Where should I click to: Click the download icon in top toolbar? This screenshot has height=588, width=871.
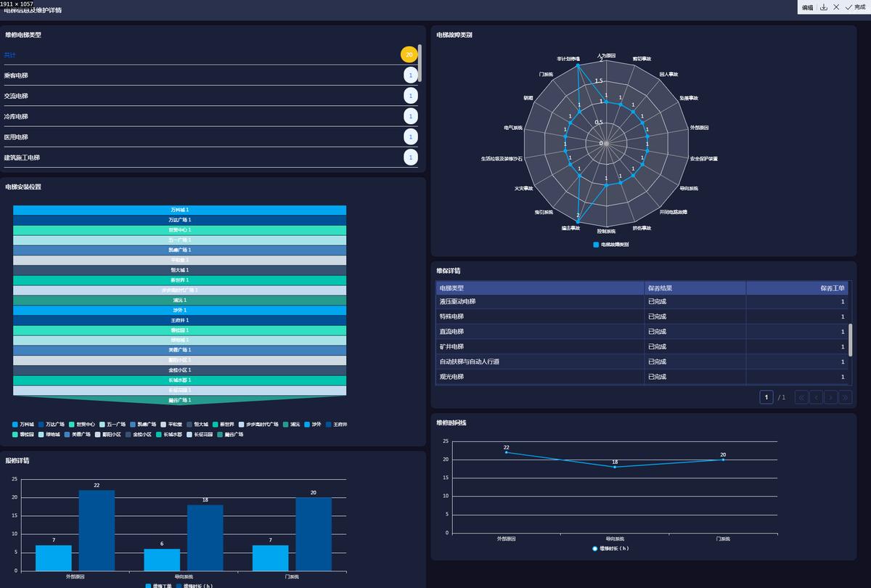824,7
